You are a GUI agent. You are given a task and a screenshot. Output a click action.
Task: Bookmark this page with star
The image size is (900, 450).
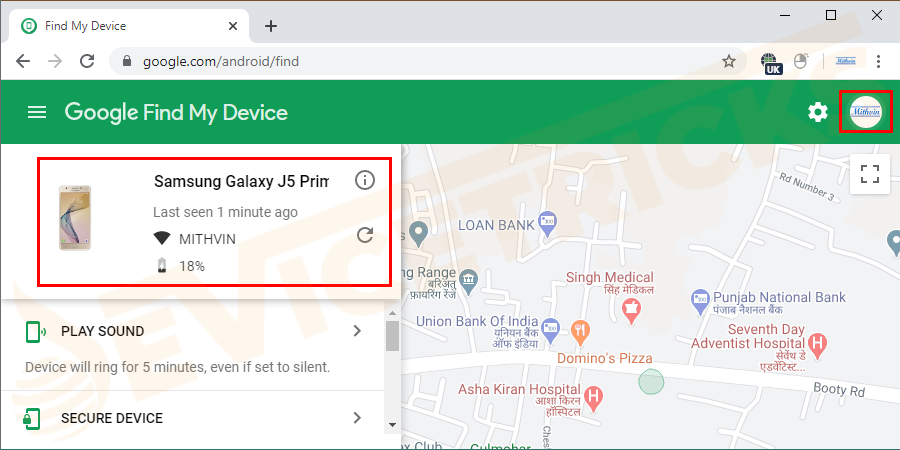(x=729, y=61)
